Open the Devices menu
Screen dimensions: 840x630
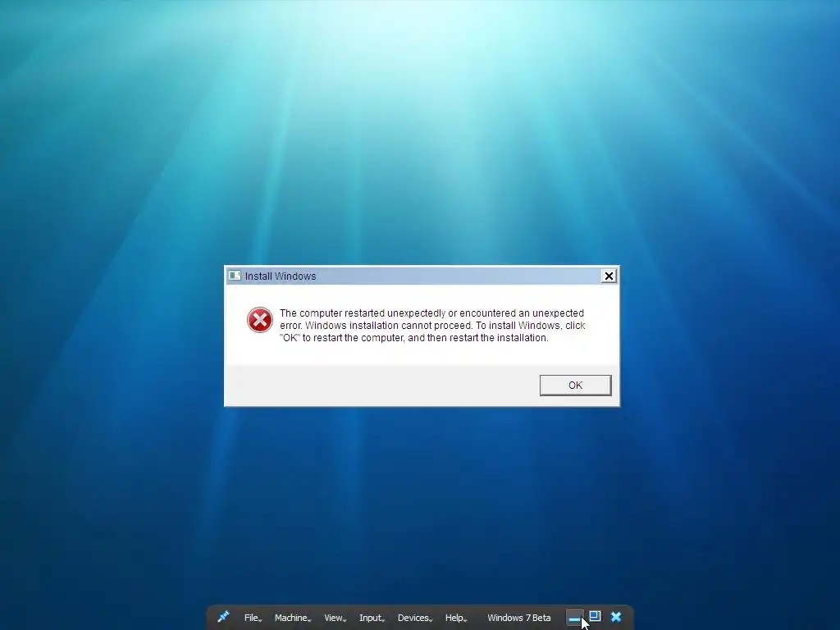[x=414, y=618]
